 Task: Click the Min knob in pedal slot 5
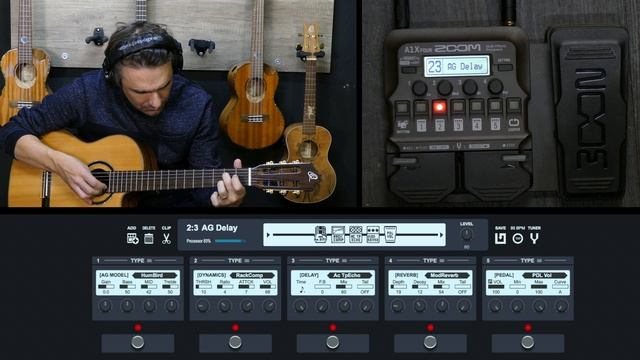point(518,306)
